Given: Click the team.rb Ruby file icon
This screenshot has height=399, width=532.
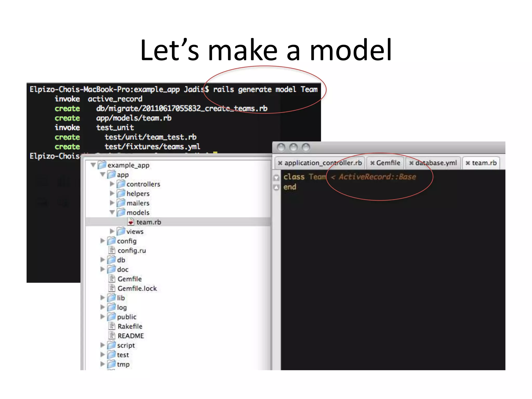Looking at the screenshot, I should click(x=131, y=222).
